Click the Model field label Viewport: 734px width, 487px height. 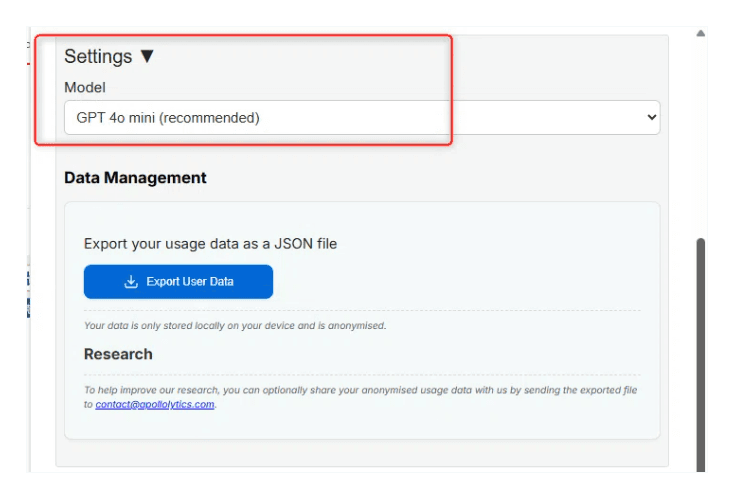[x=85, y=88]
